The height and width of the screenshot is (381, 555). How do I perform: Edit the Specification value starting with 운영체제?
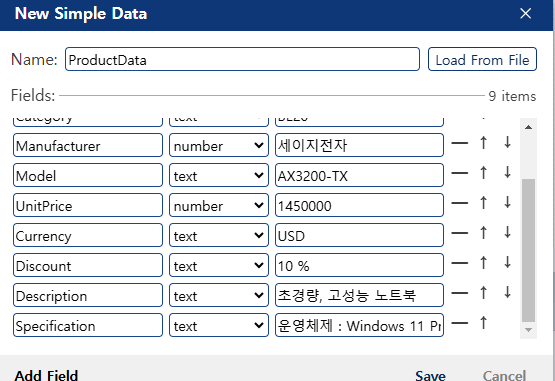click(359, 325)
